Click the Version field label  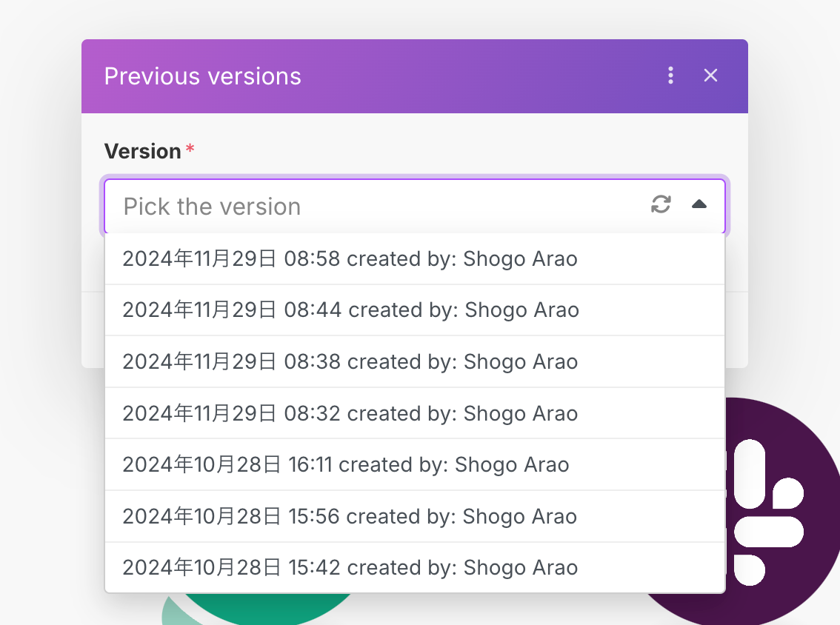(142, 151)
